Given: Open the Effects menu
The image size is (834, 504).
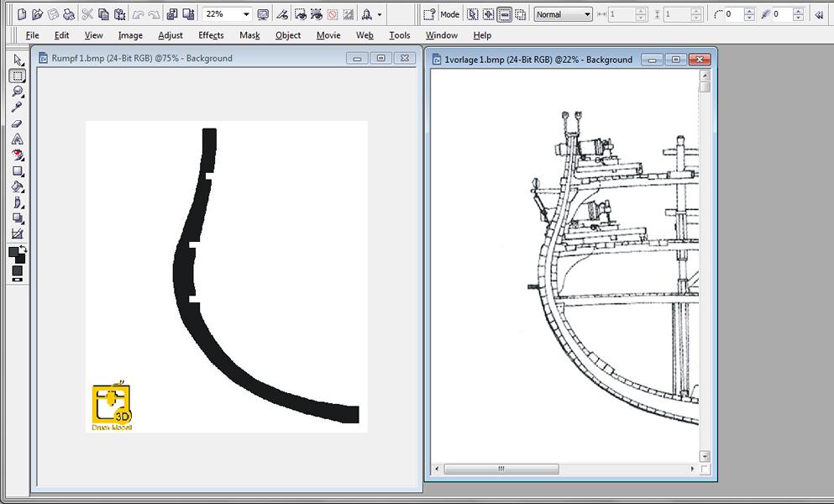Looking at the screenshot, I should (x=211, y=35).
